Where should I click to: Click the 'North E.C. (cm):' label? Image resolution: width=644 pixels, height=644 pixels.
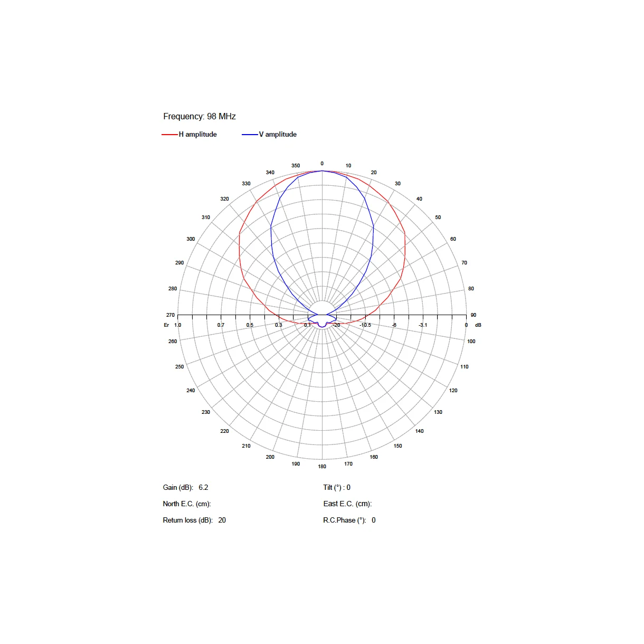pos(187,504)
